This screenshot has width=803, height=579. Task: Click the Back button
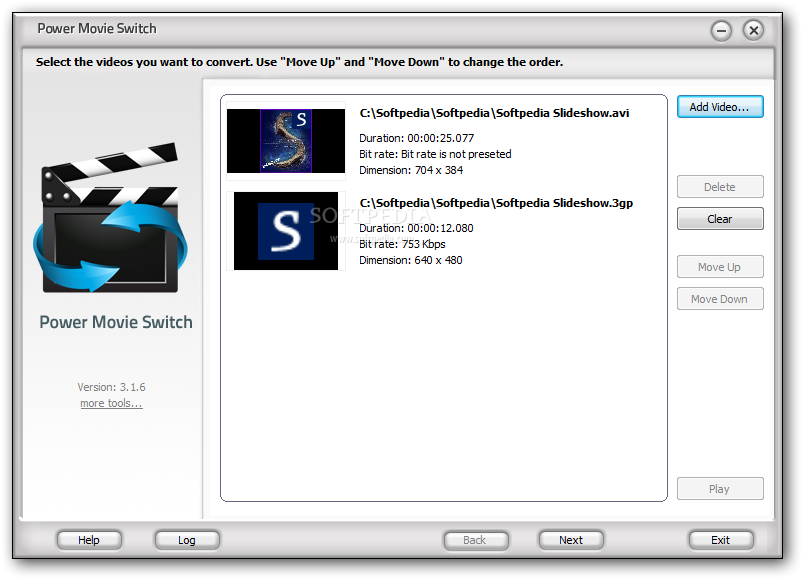[x=476, y=540]
